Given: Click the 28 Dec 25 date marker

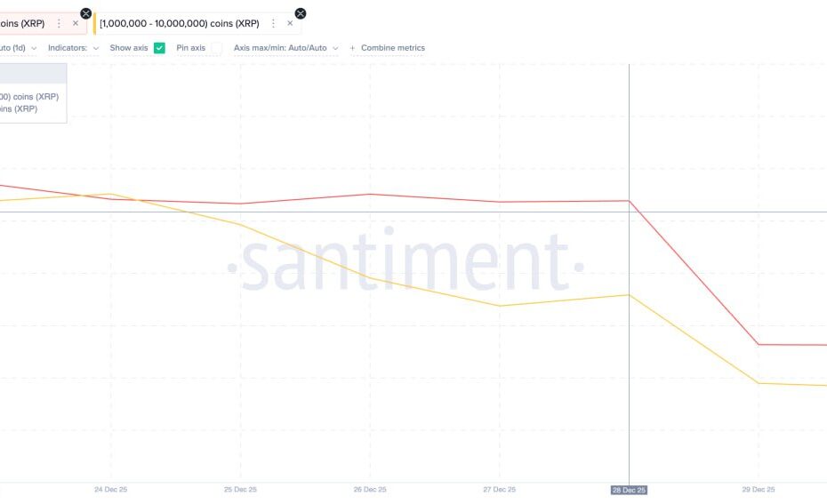Looking at the screenshot, I should pyautogui.click(x=629, y=490).
